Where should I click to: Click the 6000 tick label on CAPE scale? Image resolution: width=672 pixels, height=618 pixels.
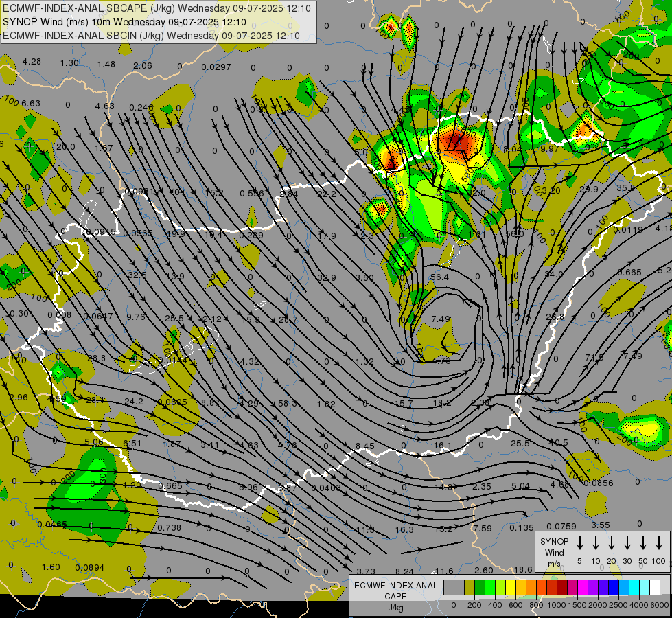[660, 605]
